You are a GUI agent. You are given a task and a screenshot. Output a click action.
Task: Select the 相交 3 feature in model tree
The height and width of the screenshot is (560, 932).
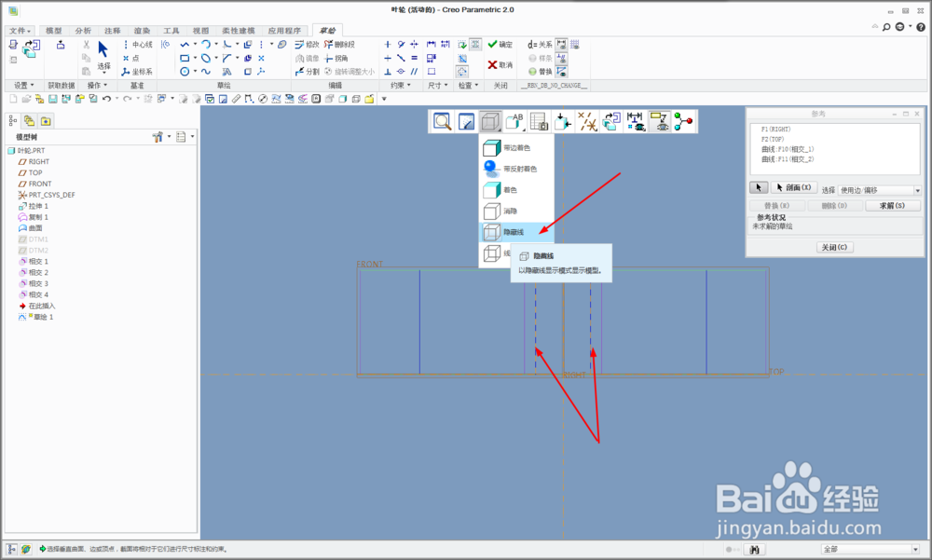pos(34,283)
